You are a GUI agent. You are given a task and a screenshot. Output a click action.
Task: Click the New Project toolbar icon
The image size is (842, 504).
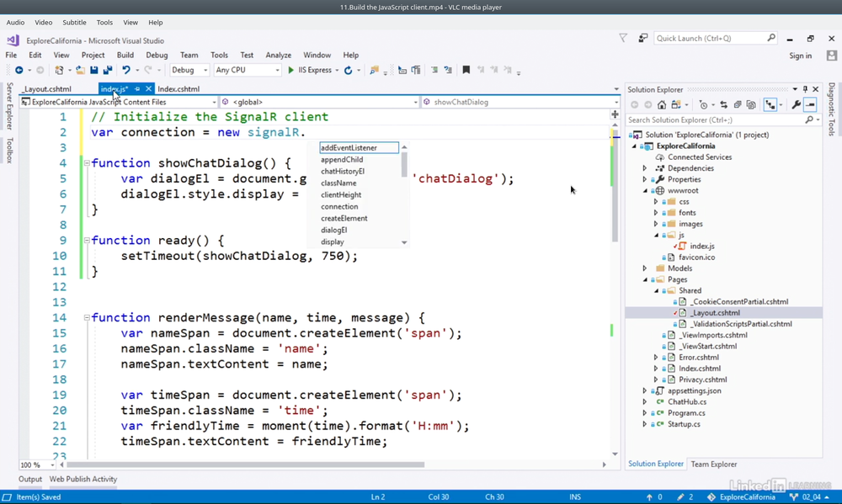point(59,71)
